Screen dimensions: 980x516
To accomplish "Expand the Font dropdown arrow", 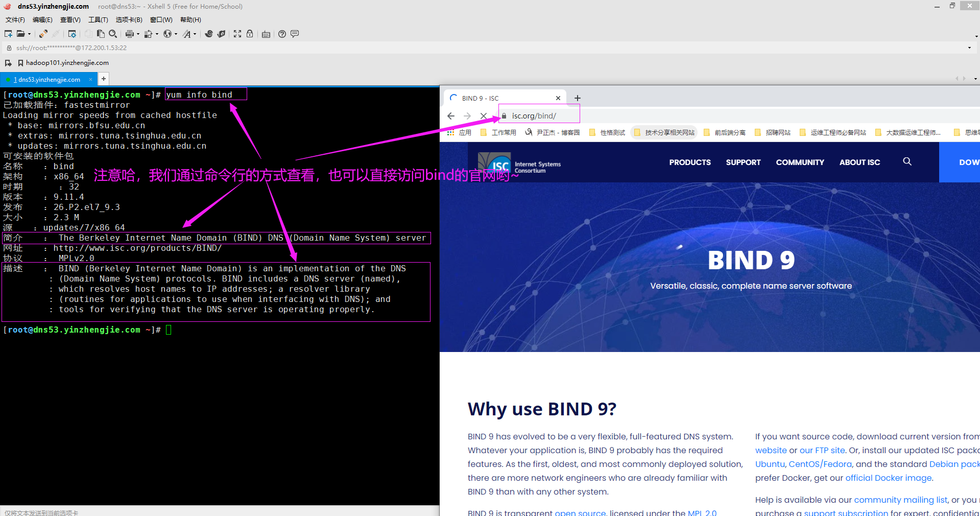I will coord(195,34).
